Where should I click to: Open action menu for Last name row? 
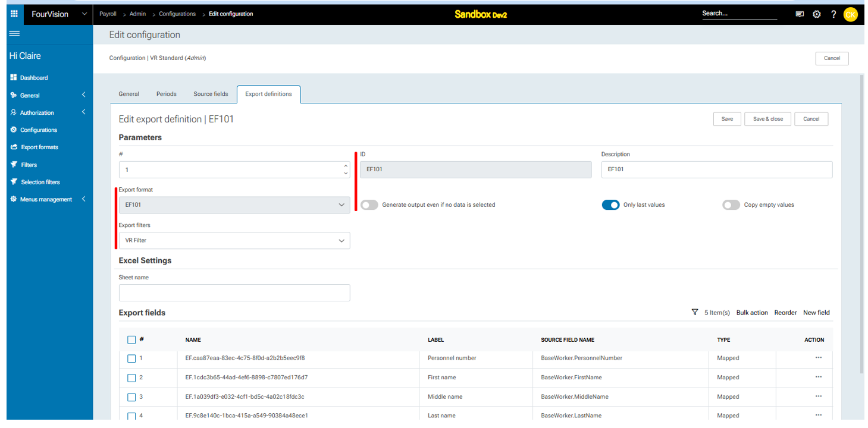click(819, 415)
